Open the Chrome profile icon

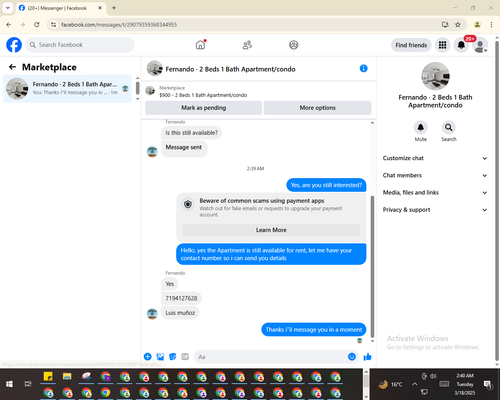(x=477, y=24)
